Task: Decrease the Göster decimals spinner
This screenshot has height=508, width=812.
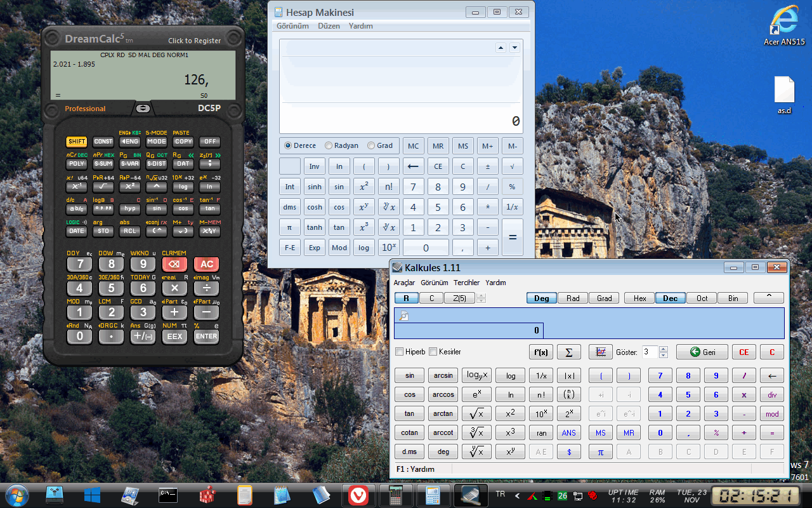Action: [x=664, y=355]
